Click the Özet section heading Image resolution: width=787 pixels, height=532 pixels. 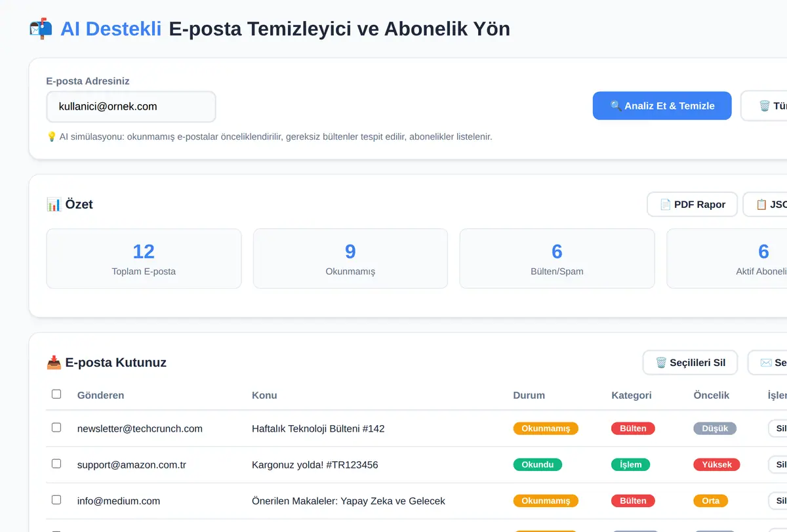[x=70, y=204]
